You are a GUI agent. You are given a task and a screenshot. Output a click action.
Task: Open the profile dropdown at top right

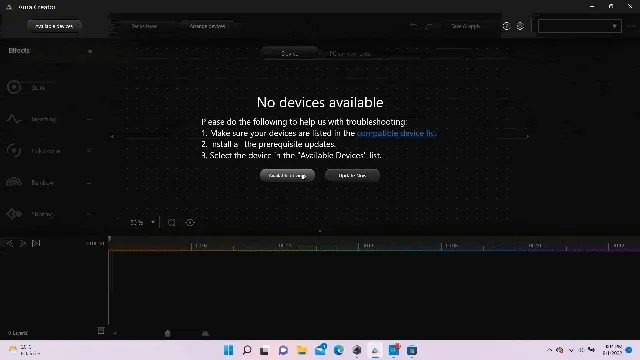[580, 26]
